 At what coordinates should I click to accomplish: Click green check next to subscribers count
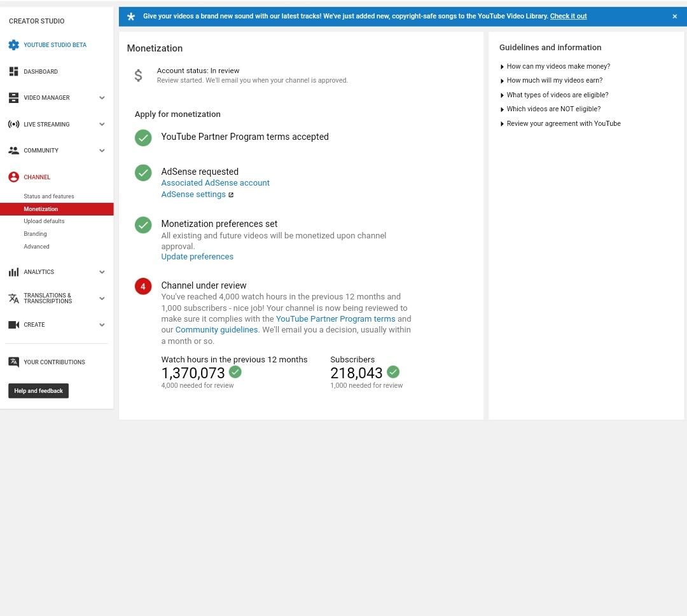click(393, 372)
